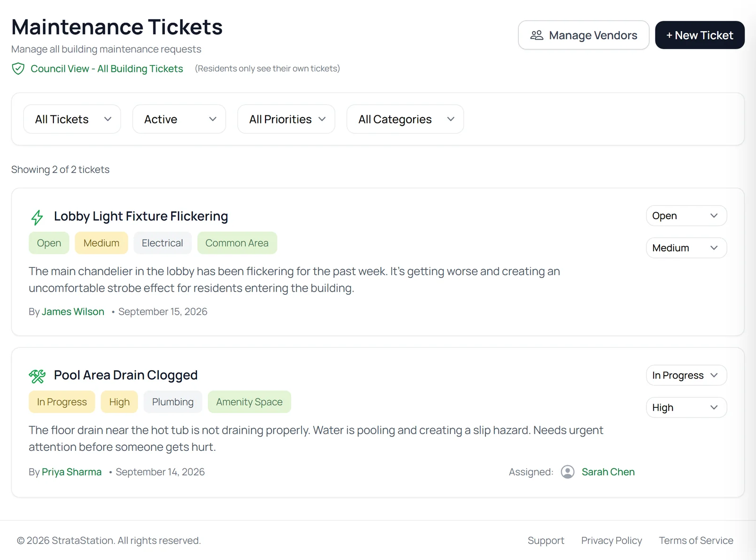
Task: Change Lobby Light ticket status from Open
Action: coord(686,216)
